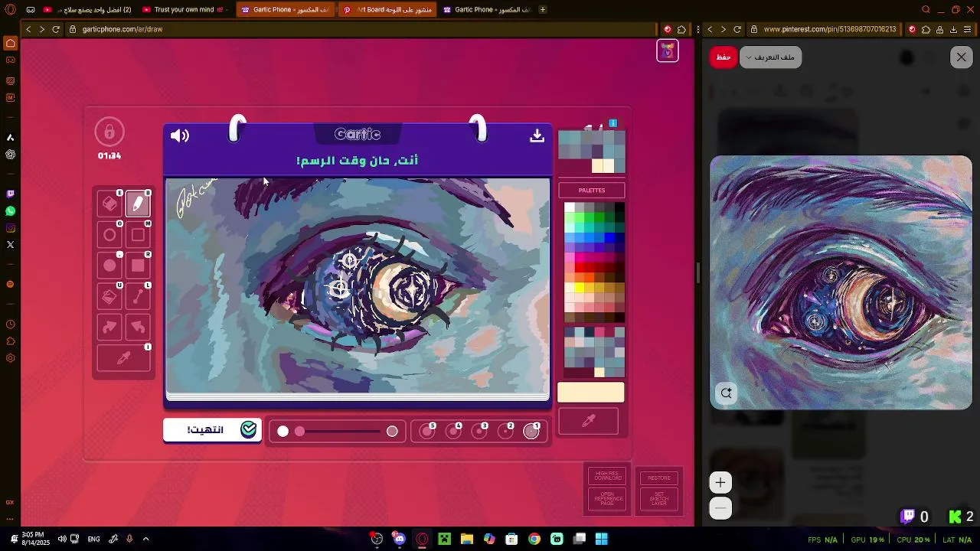The width and height of the screenshot is (980, 551).
Task: Click the undo arrow
Action: [138, 327]
